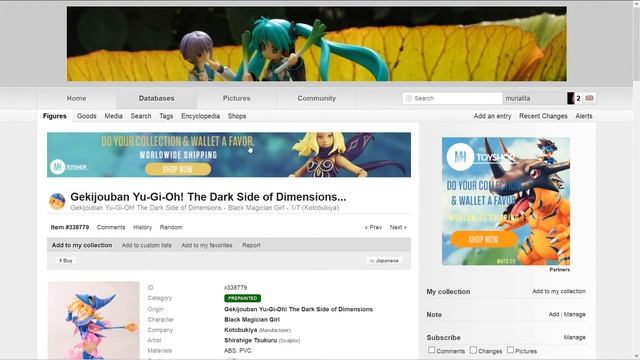Check the Pictures subscribe checkbox
The height and width of the screenshot is (360, 640).
coord(510,350)
